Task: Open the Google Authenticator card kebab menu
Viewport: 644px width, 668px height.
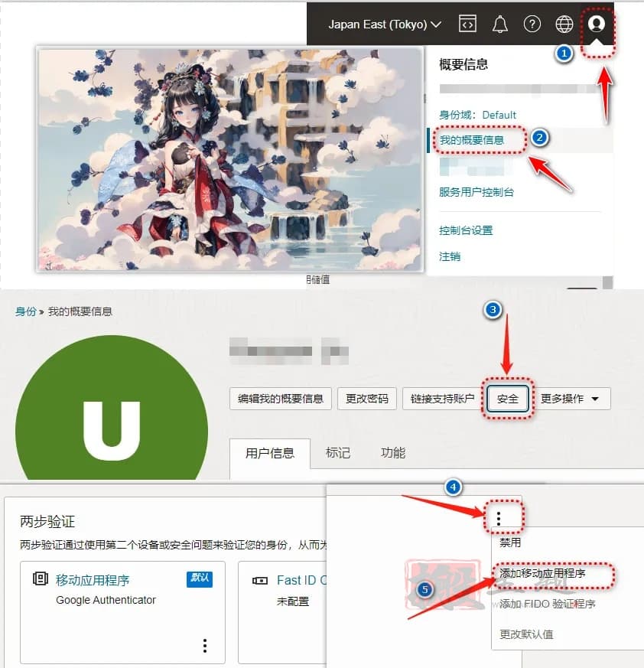Action: click(x=205, y=646)
